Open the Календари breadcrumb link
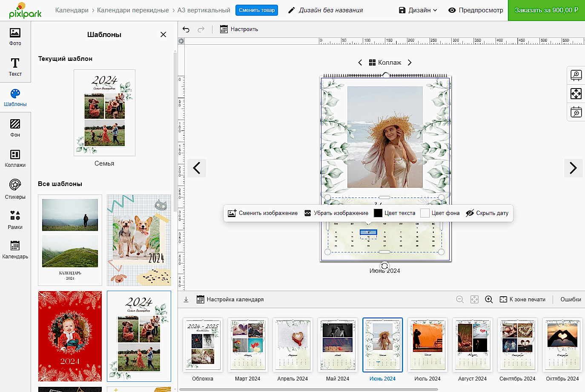This screenshot has width=585, height=392. 72,10
